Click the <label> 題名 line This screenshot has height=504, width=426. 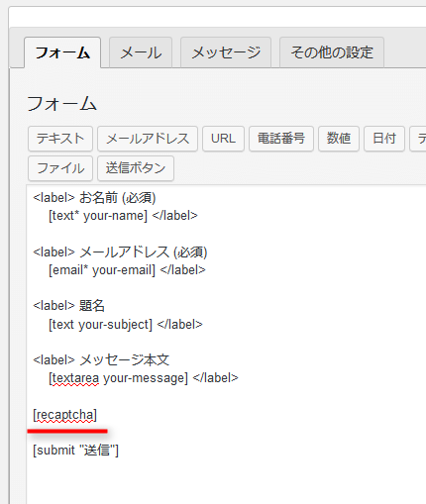pyautogui.click(x=69, y=306)
